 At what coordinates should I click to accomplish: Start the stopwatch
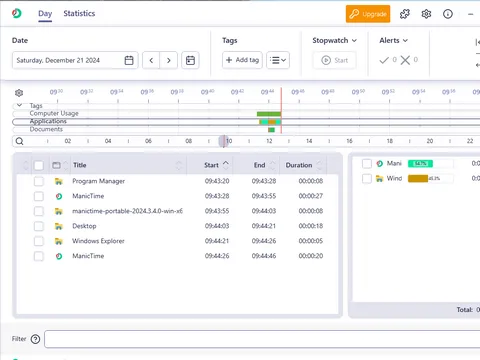[x=335, y=60]
